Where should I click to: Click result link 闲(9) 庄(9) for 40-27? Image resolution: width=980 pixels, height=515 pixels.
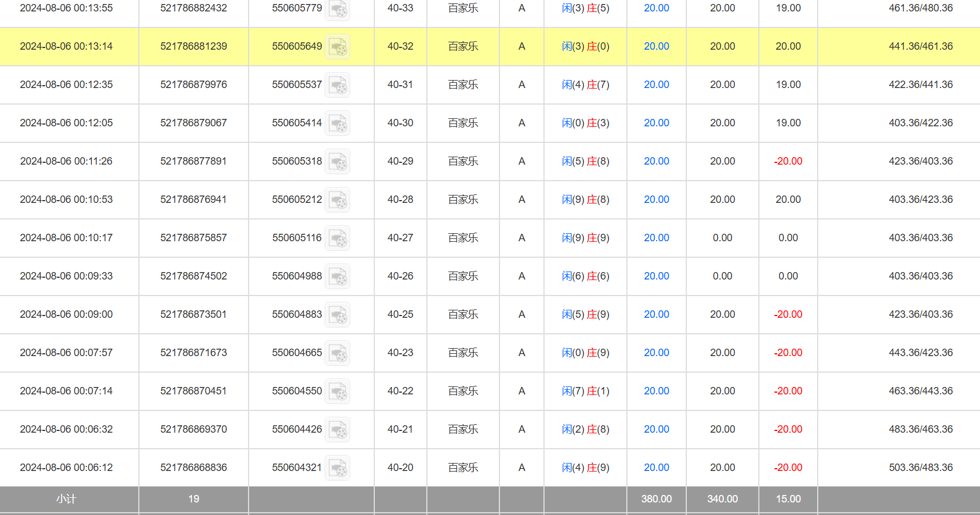click(585, 238)
